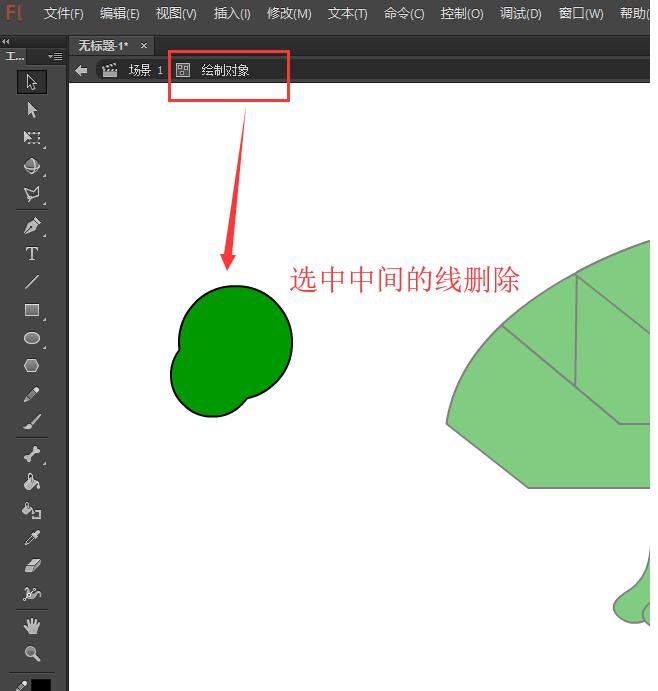Open the 控制(O) menu

(x=462, y=14)
